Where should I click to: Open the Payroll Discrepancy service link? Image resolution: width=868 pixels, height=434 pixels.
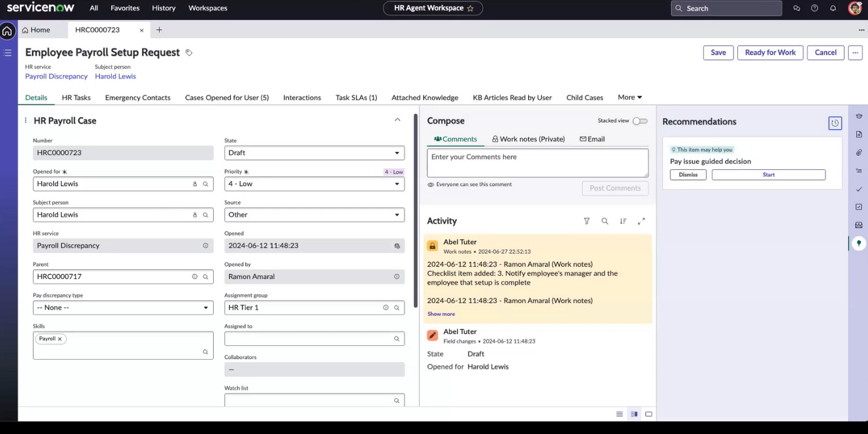pyautogui.click(x=56, y=76)
